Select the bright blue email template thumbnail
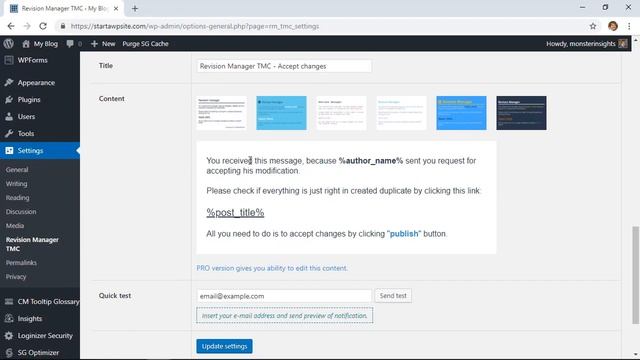640x360 pixels. 461,113
